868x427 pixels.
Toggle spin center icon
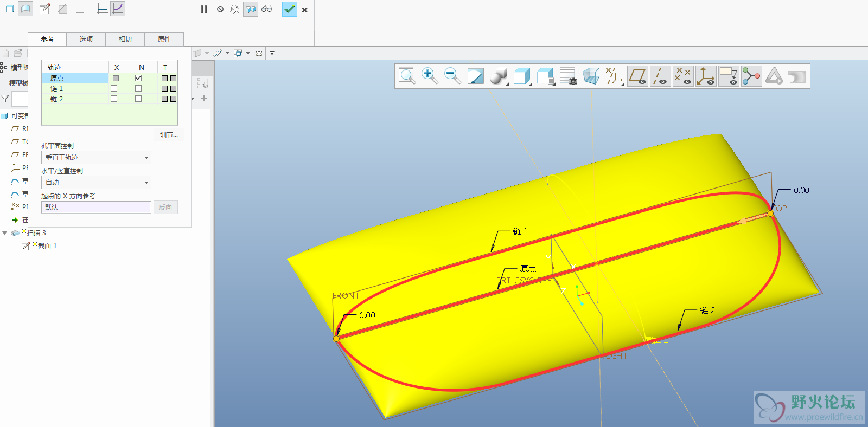click(x=751, y=76)
